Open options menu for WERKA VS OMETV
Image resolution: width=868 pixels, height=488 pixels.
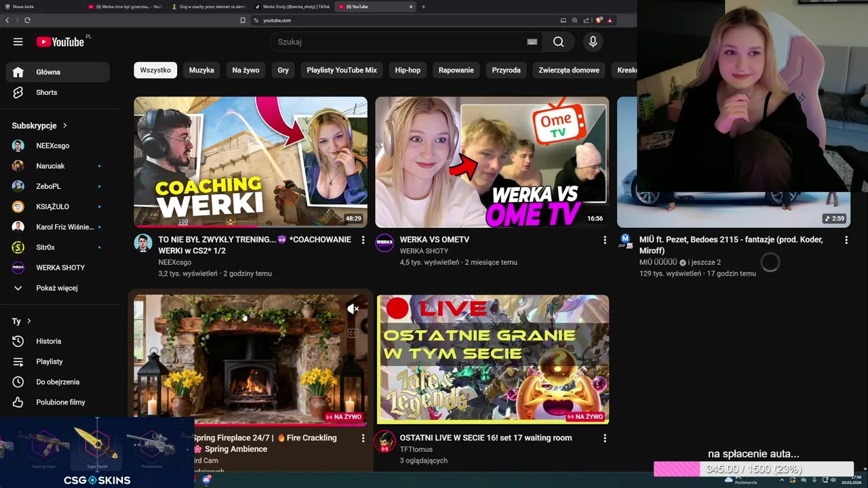604,240
